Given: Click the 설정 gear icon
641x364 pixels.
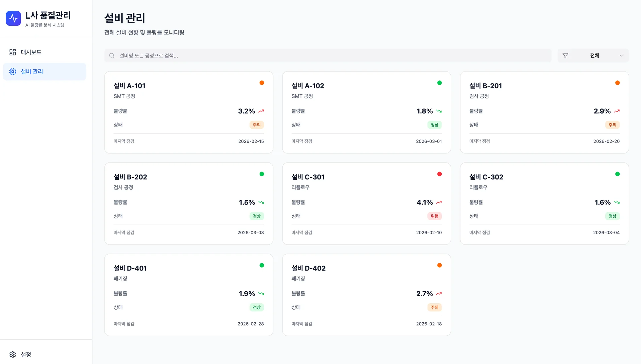Looking at the screenshot, I should [13, 354].
